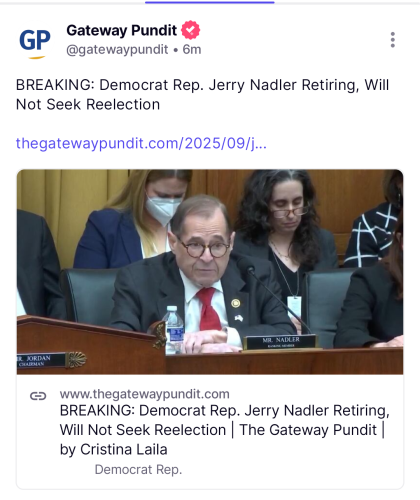Screen dimensions: 420x500
Task: Open the Gateway Pundit display name
Action: (122, 30)
